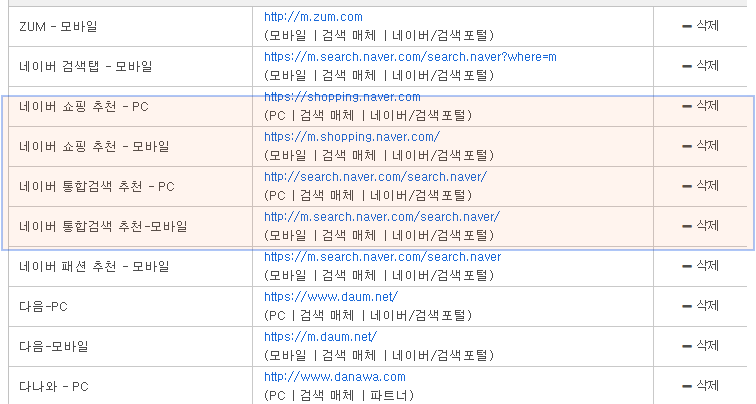Screen dimensions: 756x404
Task: Select the 네이버 쇼핑 추천 - PC cell
Action: coord(130,107)
